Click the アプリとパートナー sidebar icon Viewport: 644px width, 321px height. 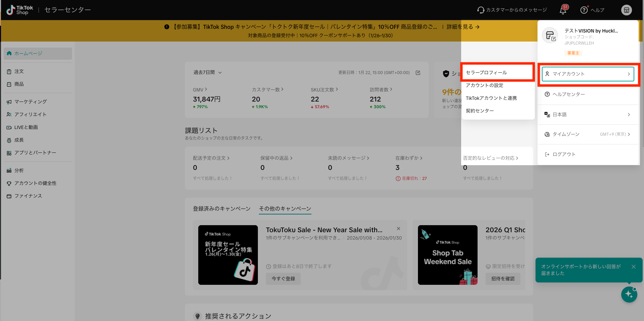pyautogui.click(x=9, y=153)
